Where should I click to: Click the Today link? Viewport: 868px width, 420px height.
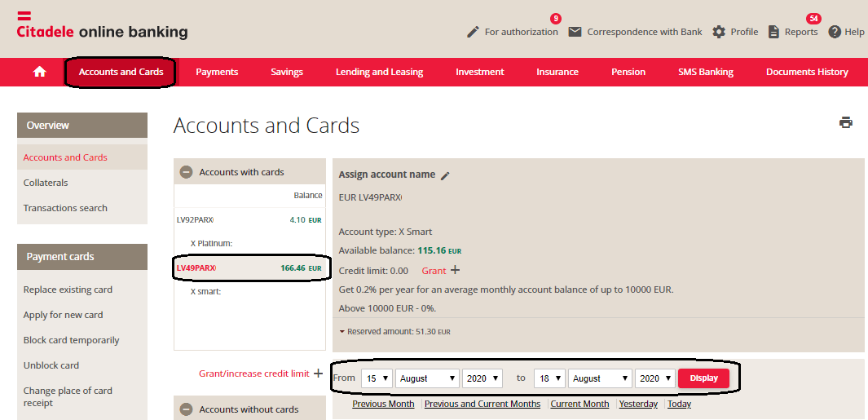pyautogui.click(x=679, y=404)
